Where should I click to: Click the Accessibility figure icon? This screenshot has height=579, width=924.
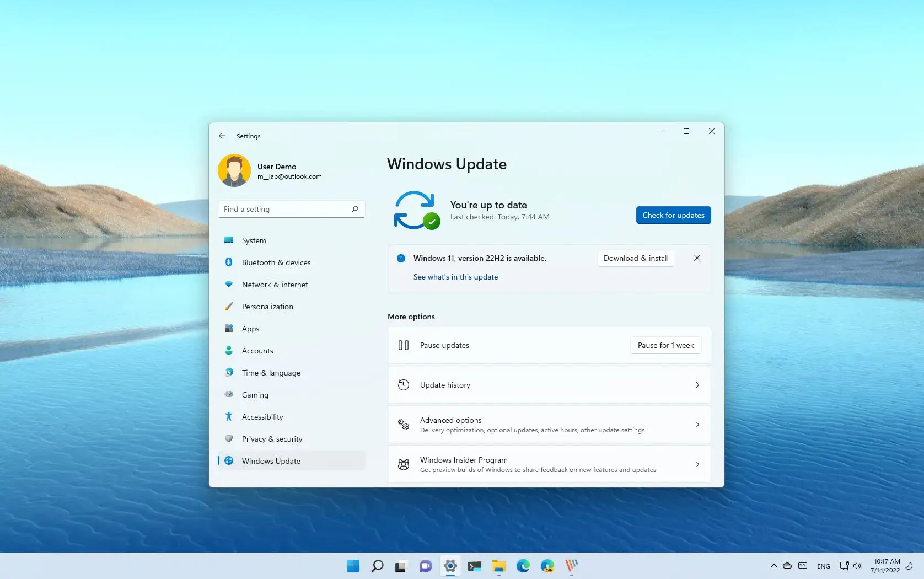(229, 416)
